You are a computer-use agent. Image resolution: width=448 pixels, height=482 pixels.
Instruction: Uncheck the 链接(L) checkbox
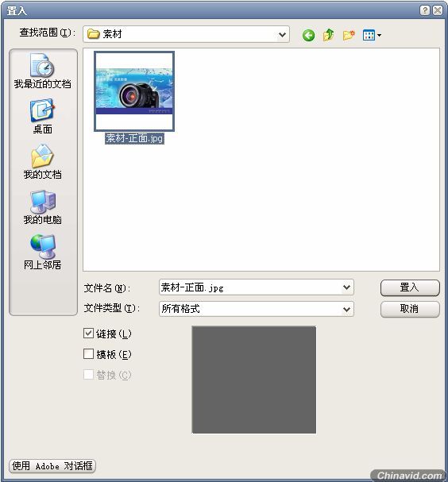(x=88, y=334)
